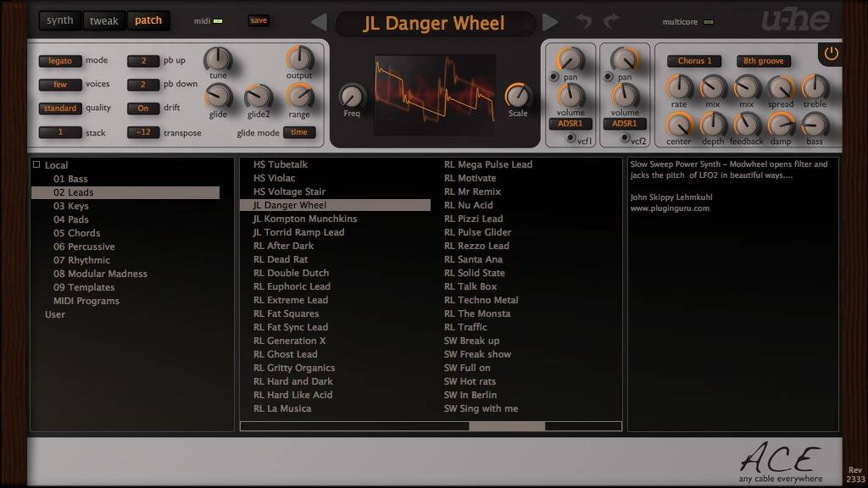Open the pb down value selector
The image size is (868, 488).
(x=142, y=85)
